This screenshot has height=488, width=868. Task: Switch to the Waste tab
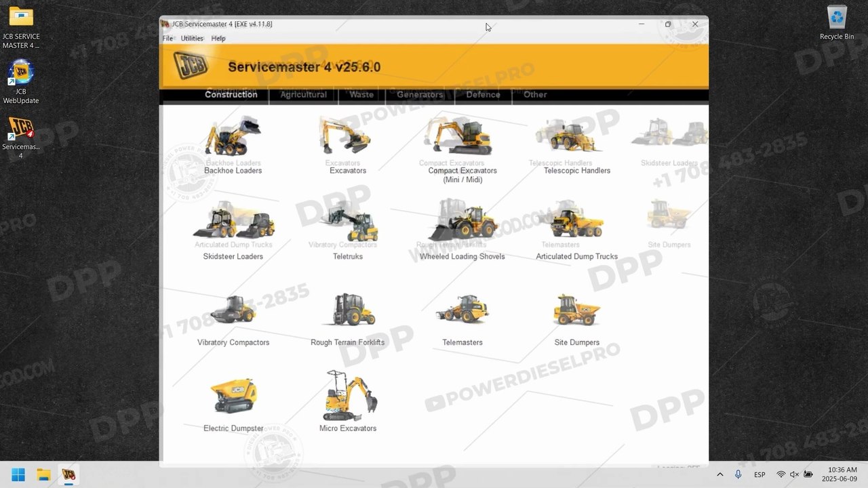[361, 95]
